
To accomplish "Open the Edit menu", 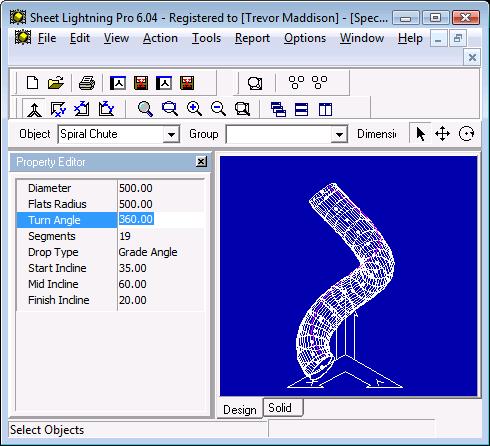I will pyautogui.click(x=80, y=38).
